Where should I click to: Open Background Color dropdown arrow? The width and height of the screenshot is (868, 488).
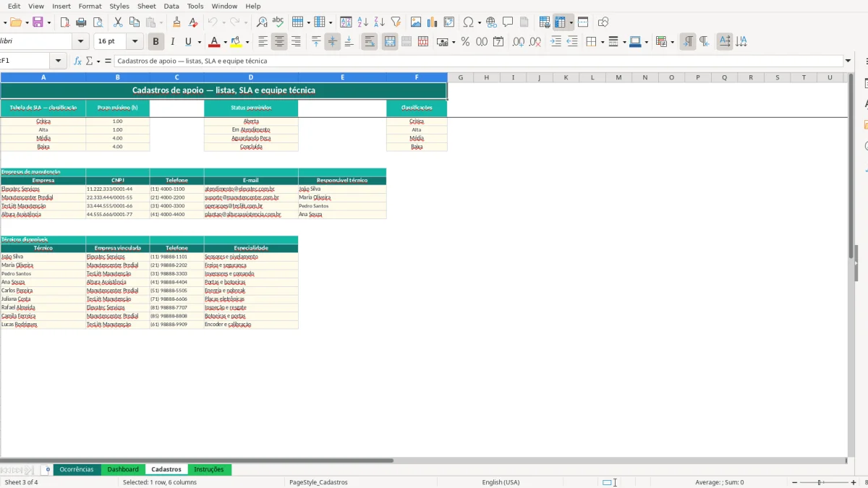[x=247, y=43]
